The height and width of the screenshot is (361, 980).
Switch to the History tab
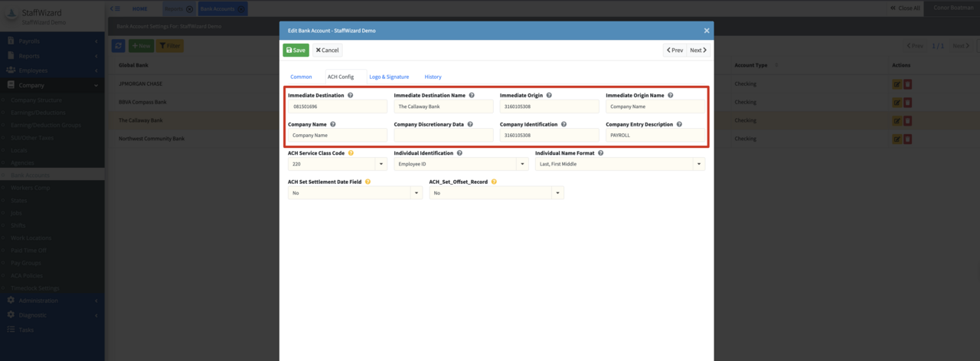coord(433,77)
